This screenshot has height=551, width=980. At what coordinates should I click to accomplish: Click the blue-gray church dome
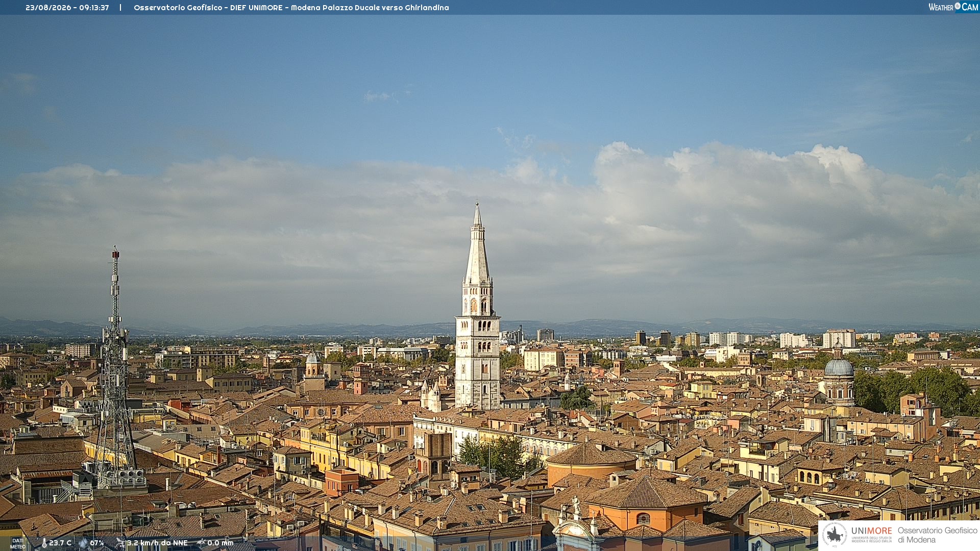click(839, 367)
